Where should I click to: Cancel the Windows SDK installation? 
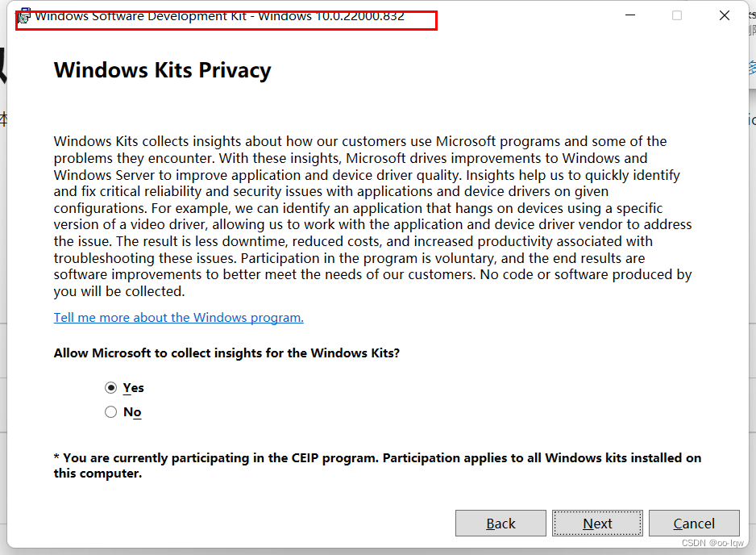tap(694, 523)
